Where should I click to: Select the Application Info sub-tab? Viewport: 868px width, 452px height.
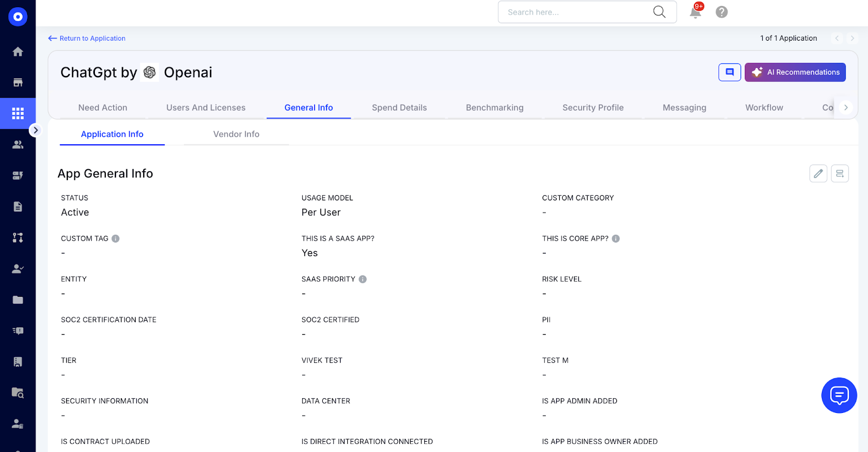click(x=112, y=134)
